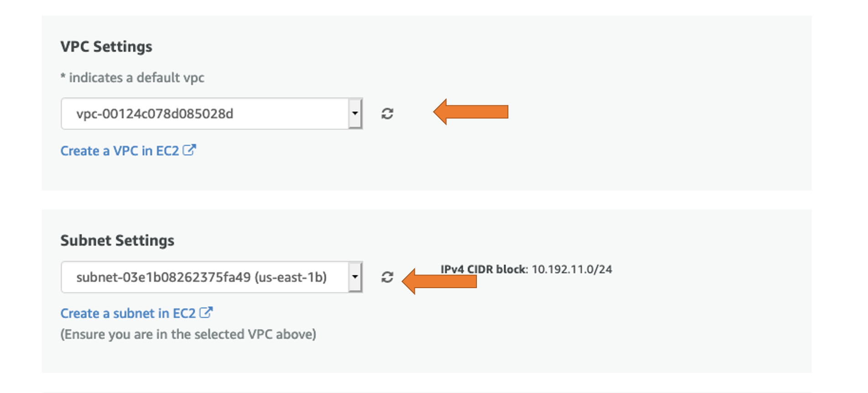Click the Subnet Settings heading
The width and height of the screenshot is (868, 393).
click(x=117, y=240)
